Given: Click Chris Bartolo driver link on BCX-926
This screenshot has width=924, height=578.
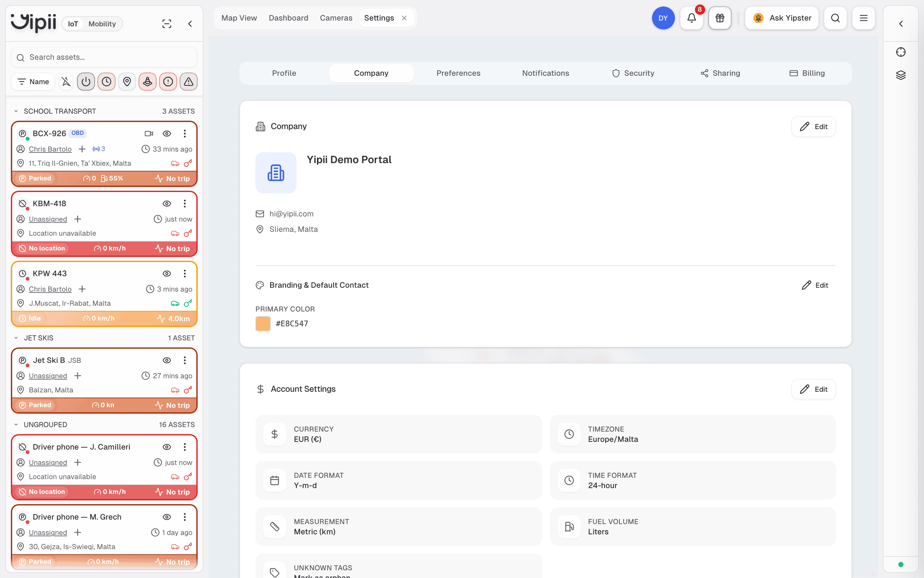Looking at the screenshot, I should tap(50, 149).
